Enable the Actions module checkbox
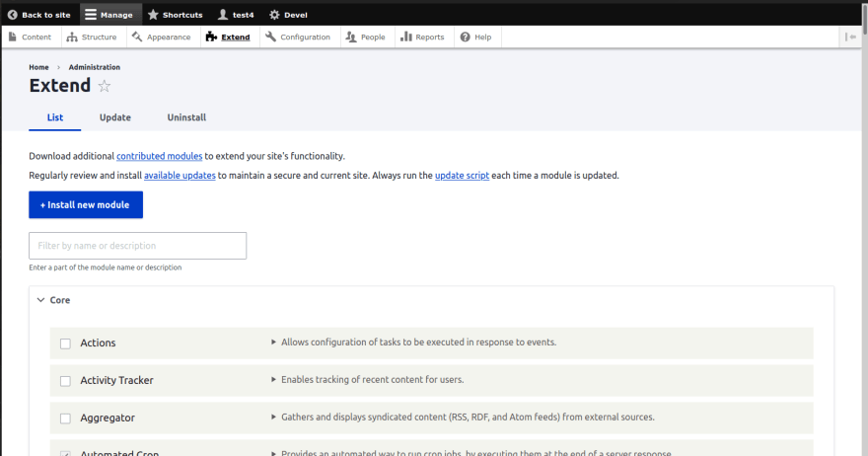868x456 pixels. click(x=65, y=343)
